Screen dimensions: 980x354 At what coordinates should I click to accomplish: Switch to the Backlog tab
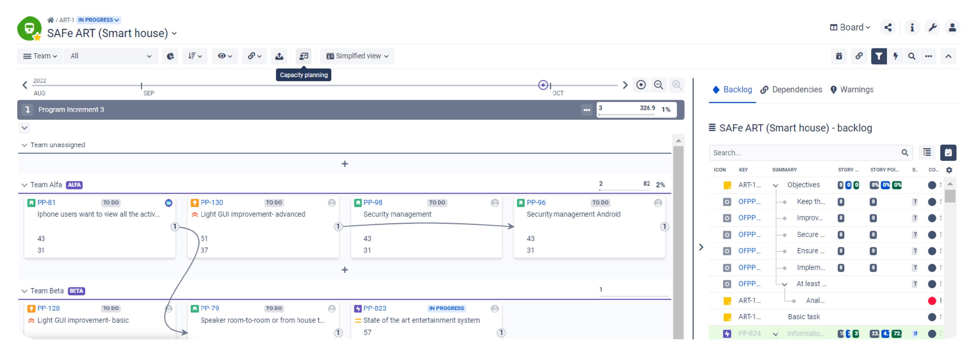pos(732,90)
